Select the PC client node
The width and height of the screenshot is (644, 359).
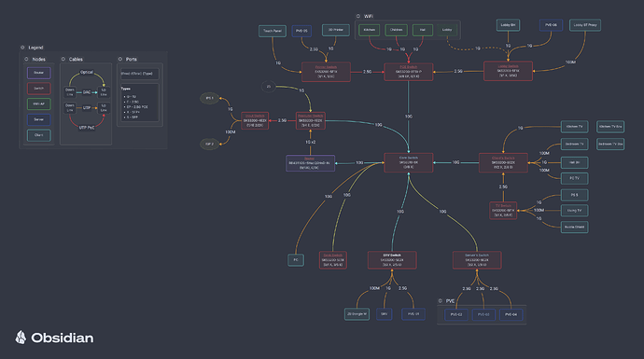tap(296, 260)
